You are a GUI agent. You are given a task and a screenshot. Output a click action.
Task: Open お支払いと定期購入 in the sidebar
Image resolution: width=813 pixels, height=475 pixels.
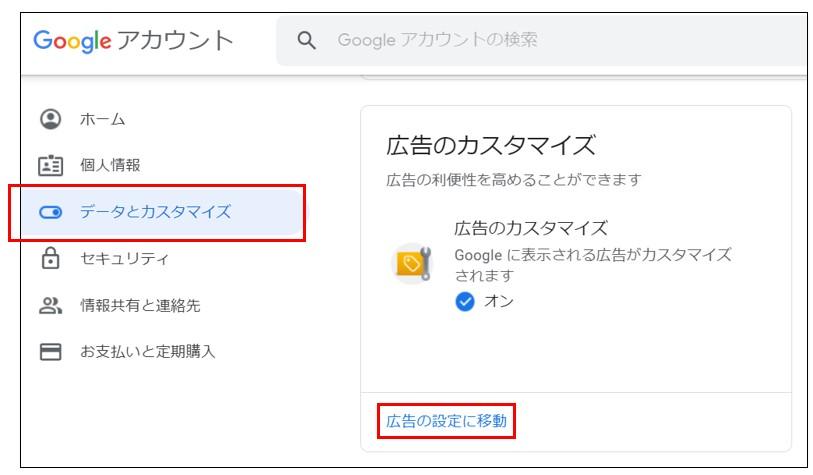click(147, 352)
